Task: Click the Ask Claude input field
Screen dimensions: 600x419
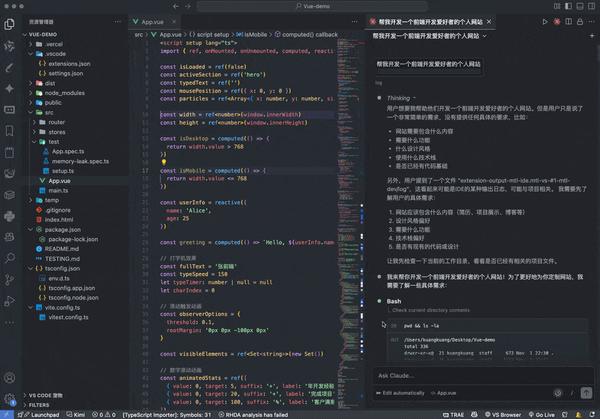Action: tap(483, 376)
